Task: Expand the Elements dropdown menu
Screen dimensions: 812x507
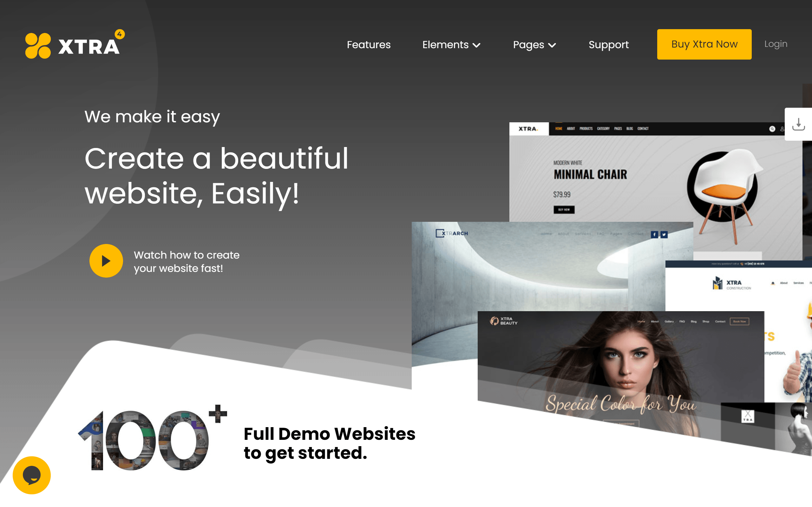Action: point(451,45)
